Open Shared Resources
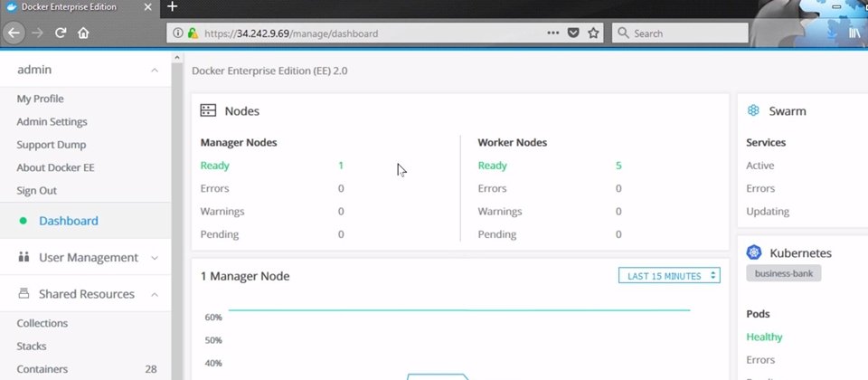The width and height of the screenshot is (868, 380). (87, 294)
